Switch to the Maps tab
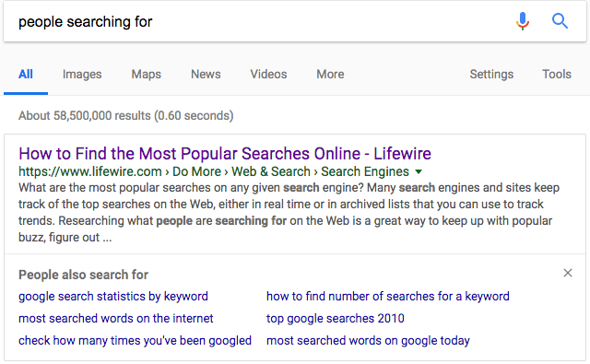The image size is (590, 364). point(146,74)
